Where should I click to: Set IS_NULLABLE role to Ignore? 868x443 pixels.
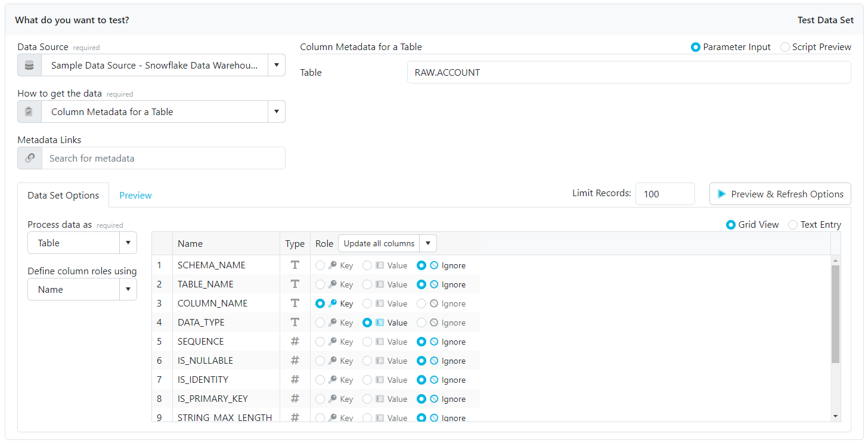421,361
